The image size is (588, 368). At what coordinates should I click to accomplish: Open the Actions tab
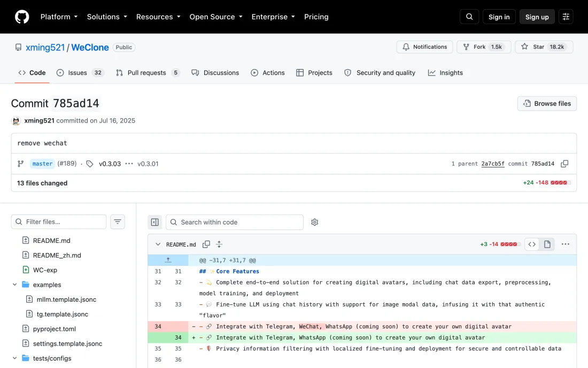(x=268, y=73)
